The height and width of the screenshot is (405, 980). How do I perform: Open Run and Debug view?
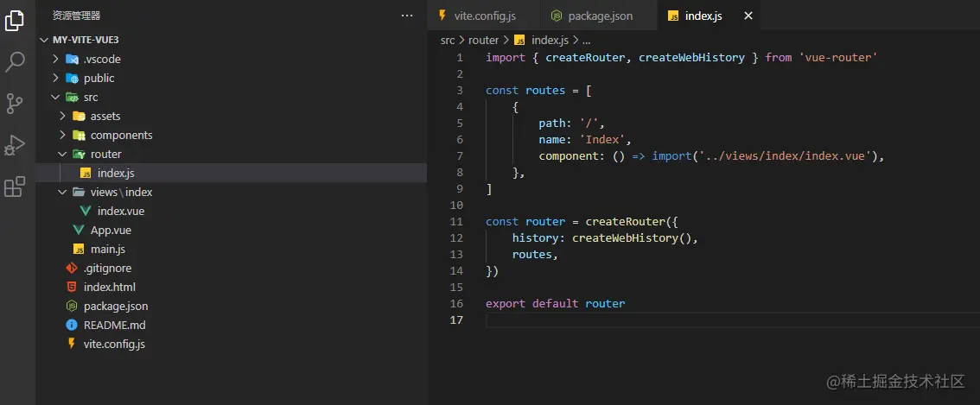pos(15,145)
